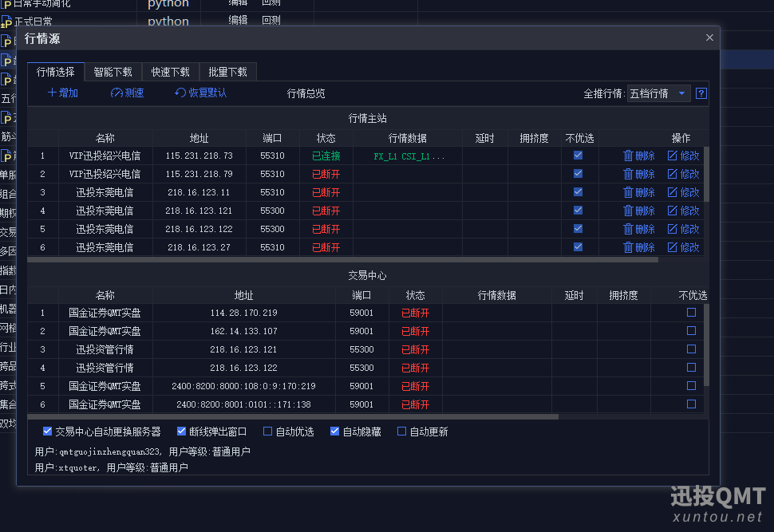Switch to 批里下载 tab
Image resolution: width=774 pixels, height=532 pixels.
pyautogui.click(x=227, y=72)
